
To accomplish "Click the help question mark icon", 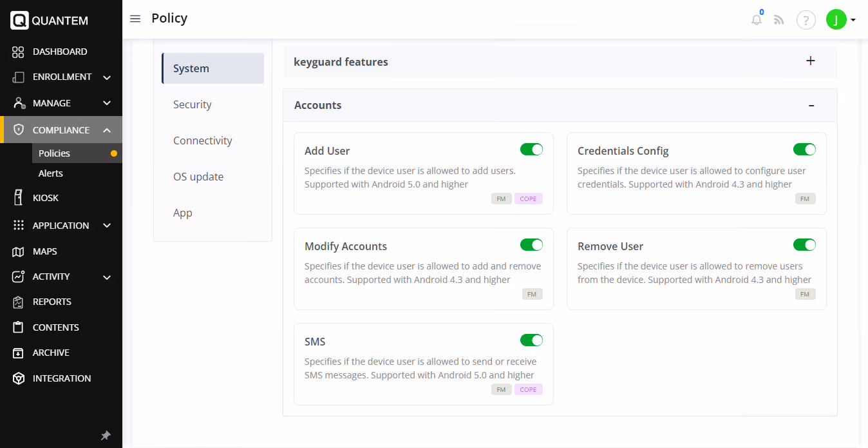I will [806, 20].
